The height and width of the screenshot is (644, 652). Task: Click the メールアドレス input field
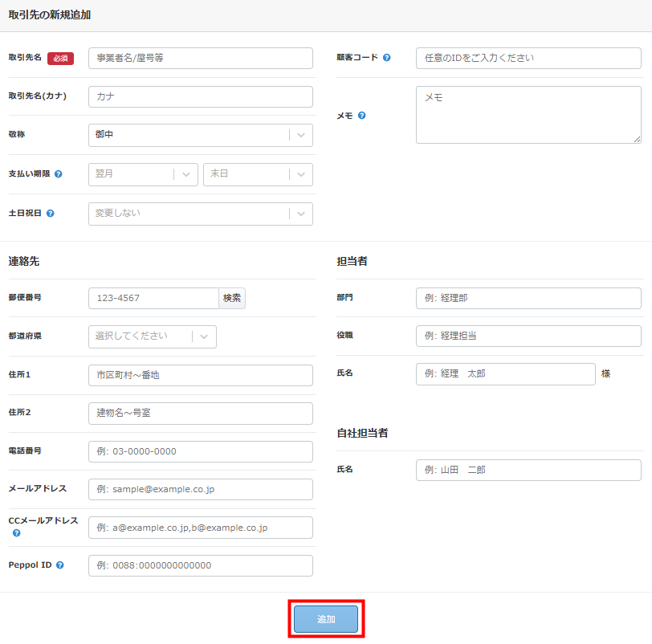(x=200, y=489)
